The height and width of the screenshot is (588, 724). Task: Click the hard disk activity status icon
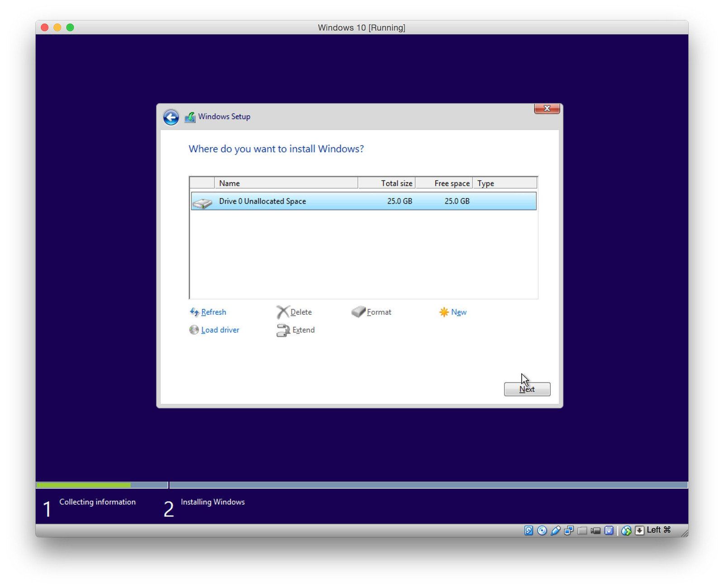pyautogui.click(x=529, y=531)
